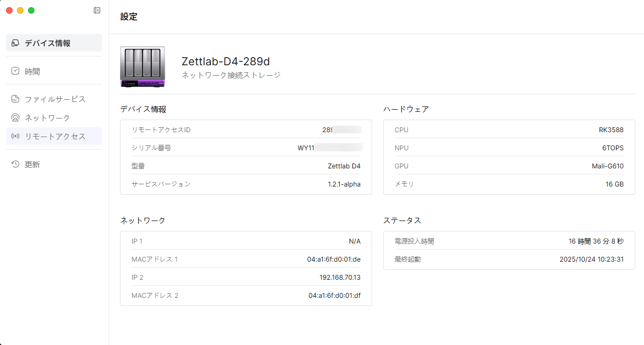This screenshot has height=345, width=644.
Task: Click the Zettlab NAS device image
Action: (x=143, y=67)
